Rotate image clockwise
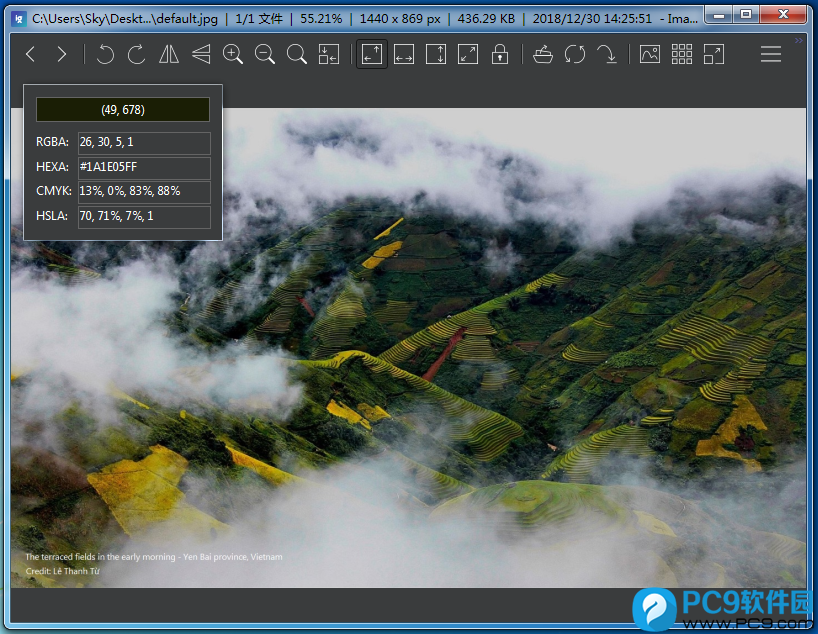Screen dimensions: 818x634 point(137,54)
